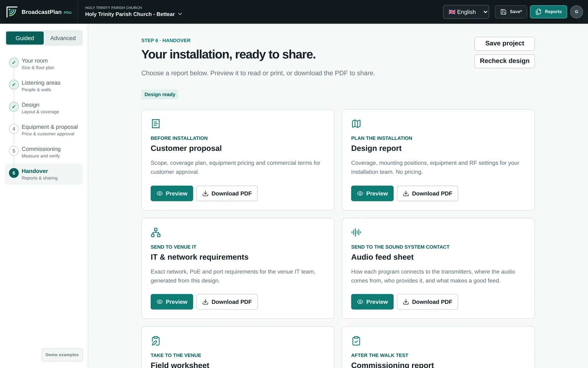Download Design report PDF
This screenshot has width=588, height=368.
point(427,194)
